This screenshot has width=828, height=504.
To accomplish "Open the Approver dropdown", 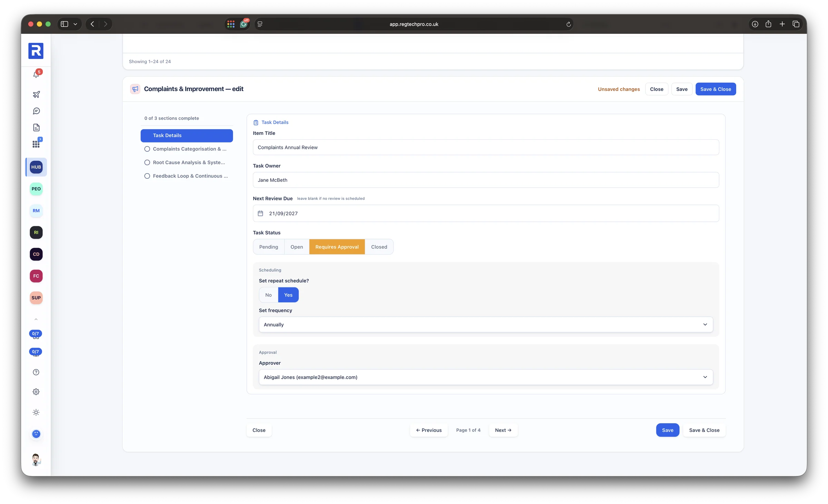I will pyautogui.click(x=486, y=377).
